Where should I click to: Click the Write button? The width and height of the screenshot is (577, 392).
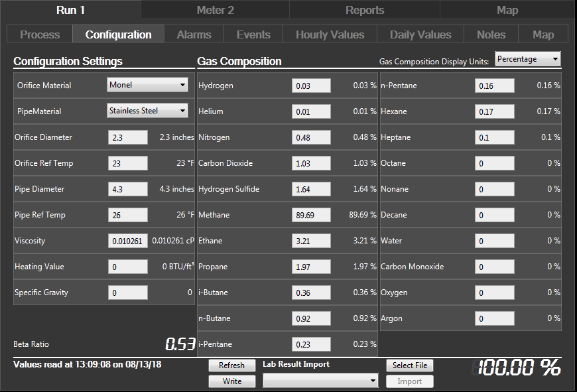coord(231,381)
